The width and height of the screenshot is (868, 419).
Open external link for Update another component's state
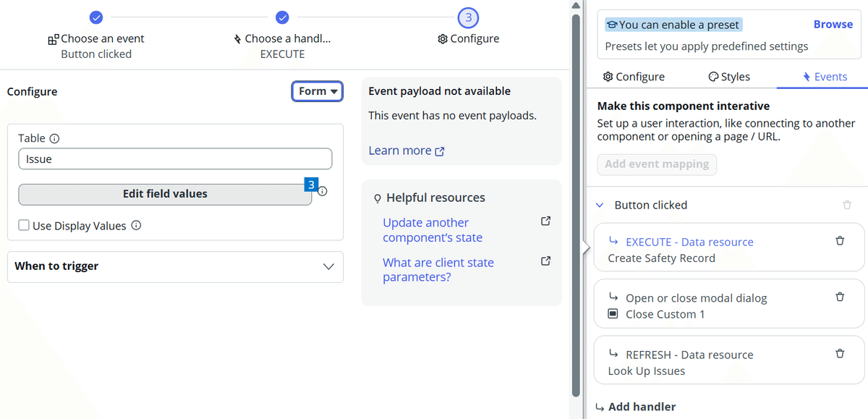click(x=545, y=221)
